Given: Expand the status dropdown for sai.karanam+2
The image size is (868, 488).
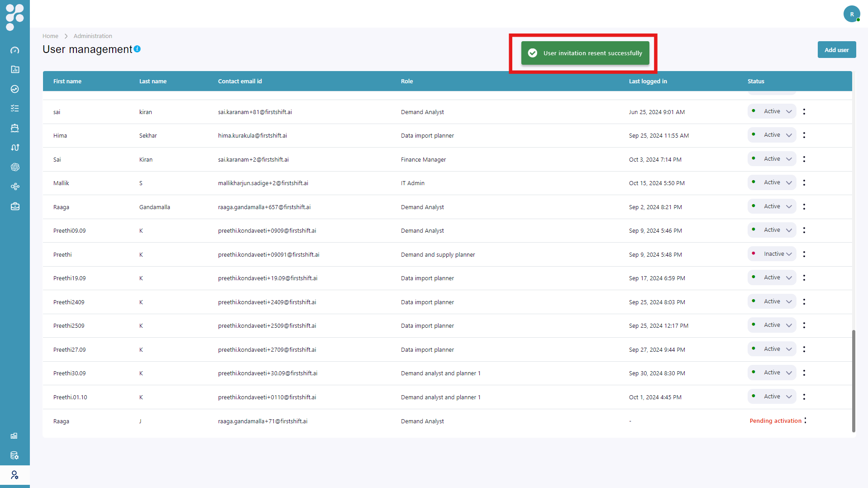Looking at the screenshot, I should (772, 159).
